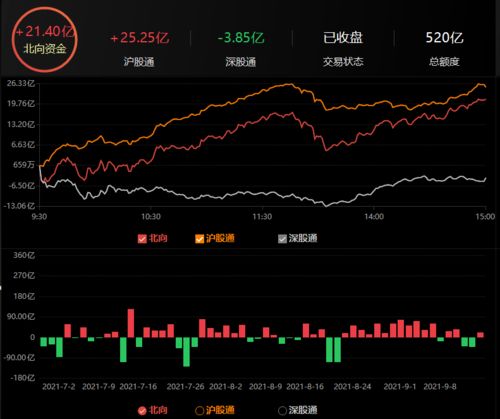Click the tallest red bar near 2021-7-16

pyautogui.click(x=131, y=323)
